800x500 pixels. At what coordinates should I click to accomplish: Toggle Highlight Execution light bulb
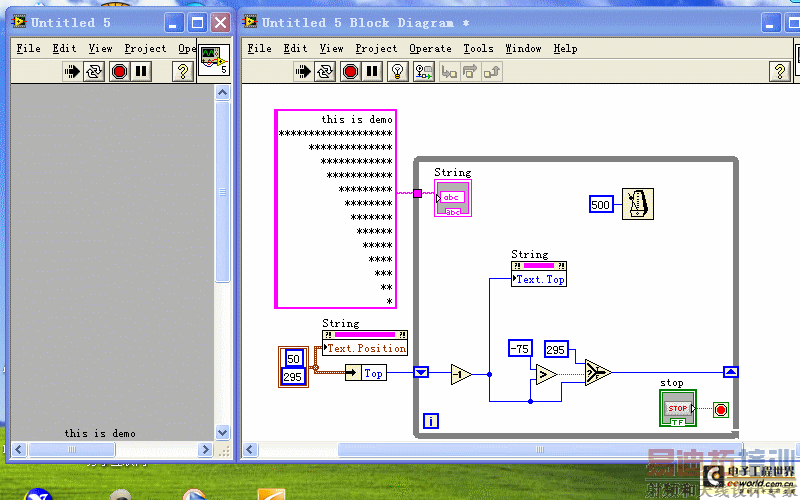397,71
